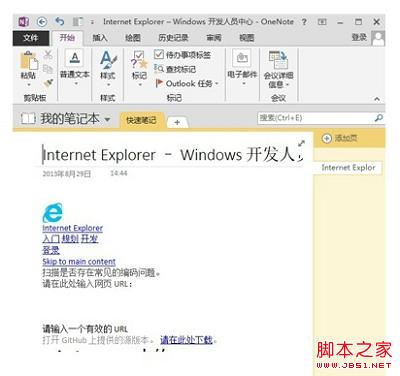Image resolution: width=400 pixels, height=376 pixels.
Task: Click the 会议详细信息 meeting details icon
Action: [278, 60]
